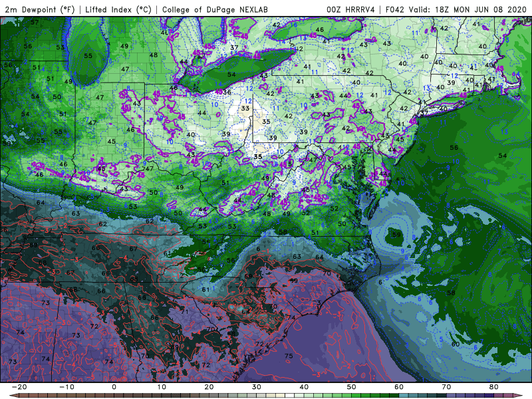
Task: Click the "20" label on the color scale
Action: pyautogui.click(x=209, y=387)
